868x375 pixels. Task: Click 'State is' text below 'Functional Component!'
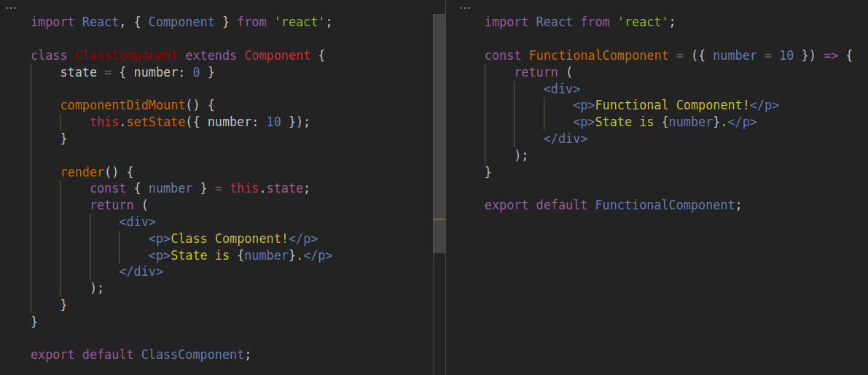[625, 122]
